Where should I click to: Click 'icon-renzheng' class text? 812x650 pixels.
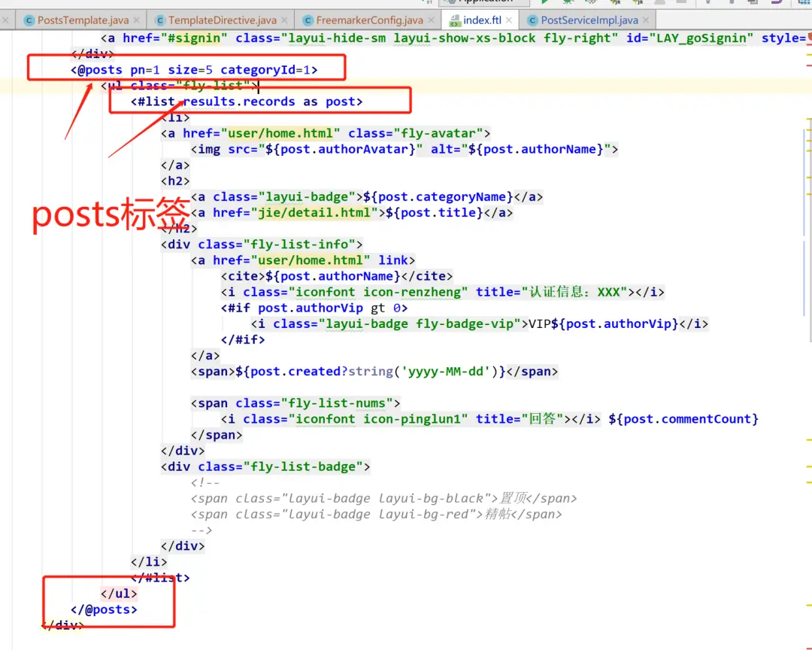[412, 292]
